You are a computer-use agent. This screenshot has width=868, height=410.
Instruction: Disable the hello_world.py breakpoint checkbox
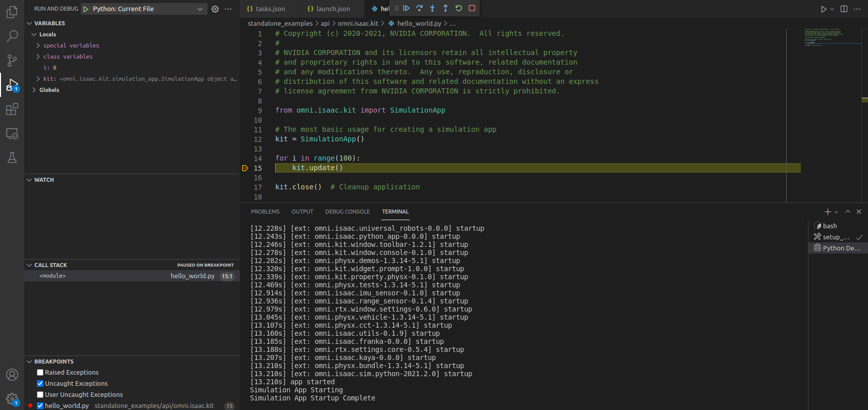(40, 406)
